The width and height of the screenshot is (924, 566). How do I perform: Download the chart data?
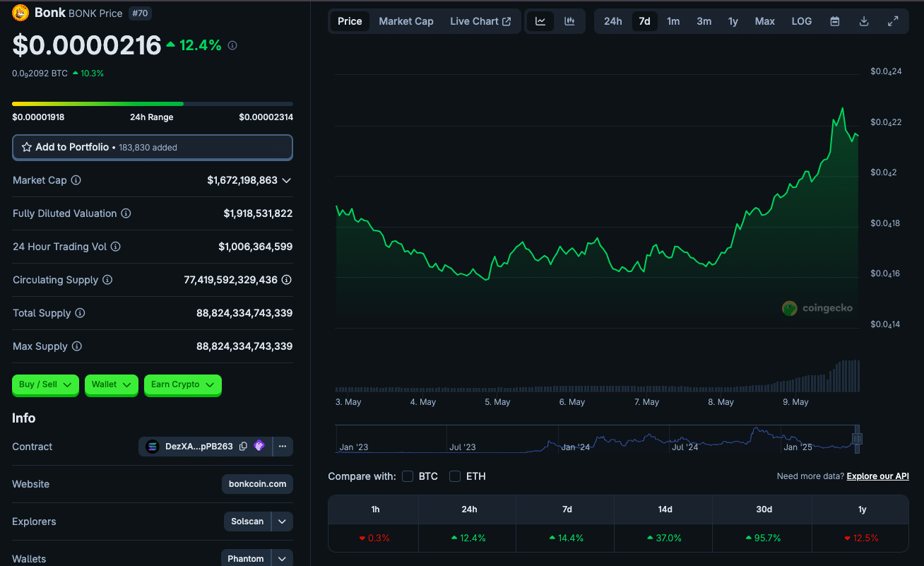(x=864, y=21)
